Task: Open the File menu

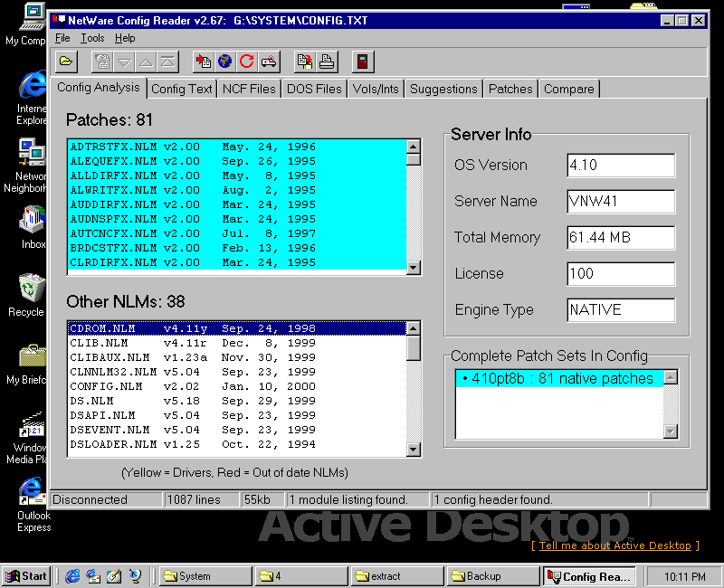Action: [62, 38]
